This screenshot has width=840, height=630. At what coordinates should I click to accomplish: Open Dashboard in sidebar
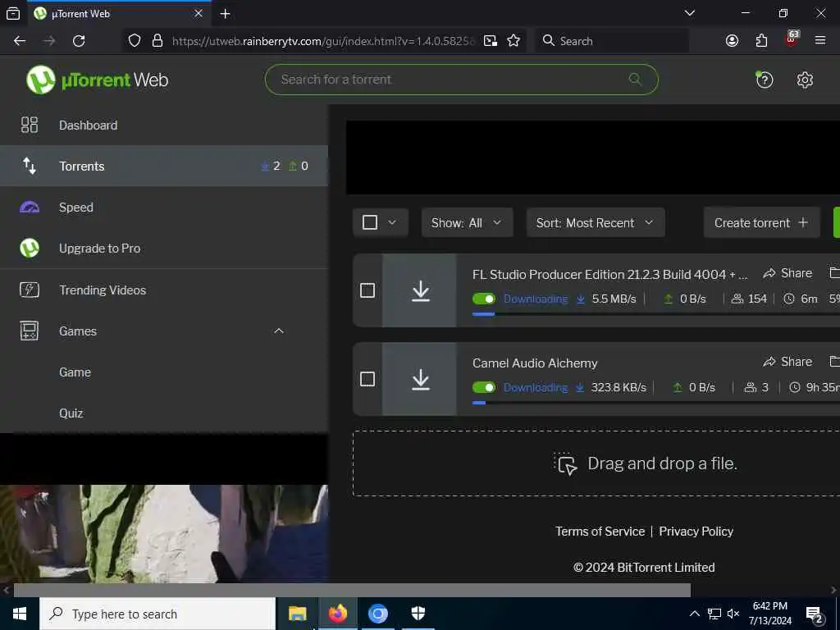(x=164, y=125)
